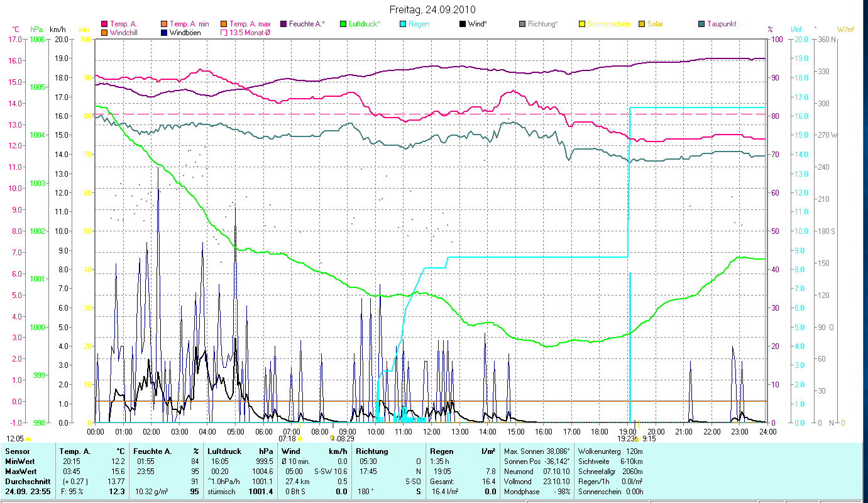Viewport: 868px width, 503px height.
Task: Click the Neumond 07.10.10 entry
Action: [x=537, y=472]
